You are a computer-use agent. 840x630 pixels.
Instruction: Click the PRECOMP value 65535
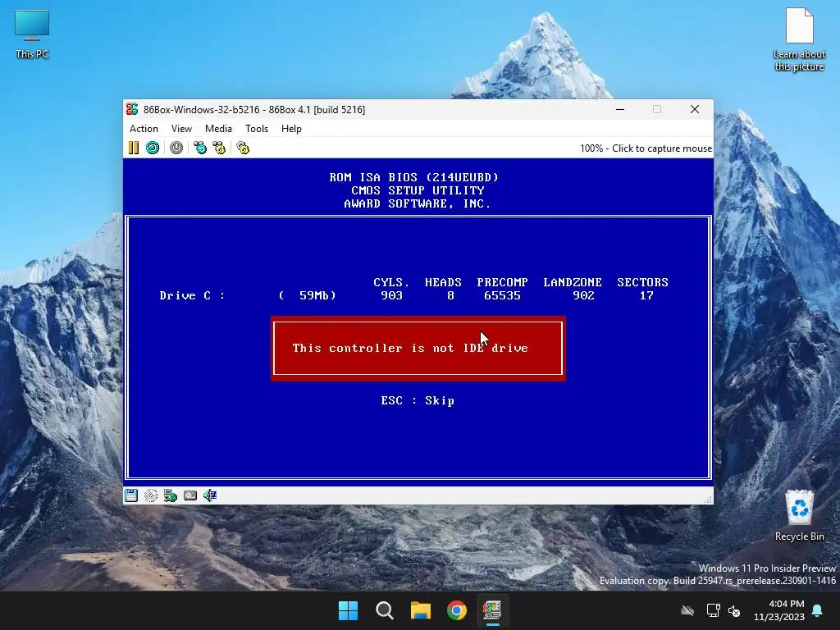tap(502, 295)
